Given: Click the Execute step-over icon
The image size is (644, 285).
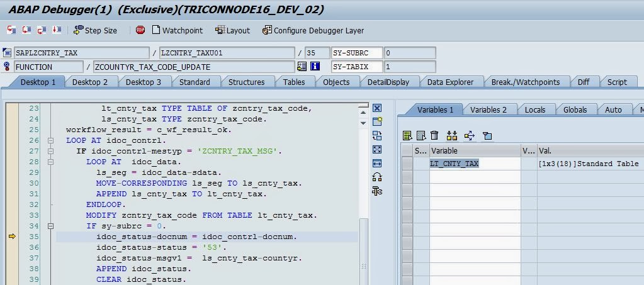Looking at the screenshot, I should pos(26,30).
